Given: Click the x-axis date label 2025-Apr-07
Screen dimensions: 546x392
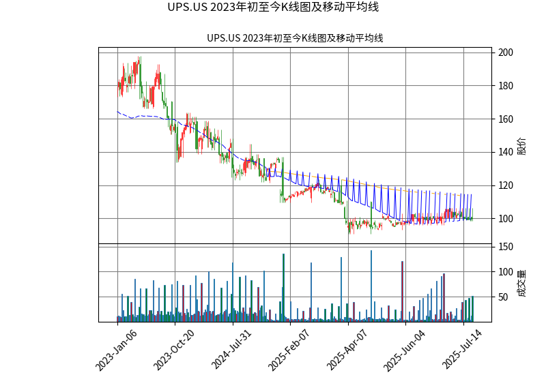Looking at the screenshot, I should pyautogui.click(x=347, y=350).
